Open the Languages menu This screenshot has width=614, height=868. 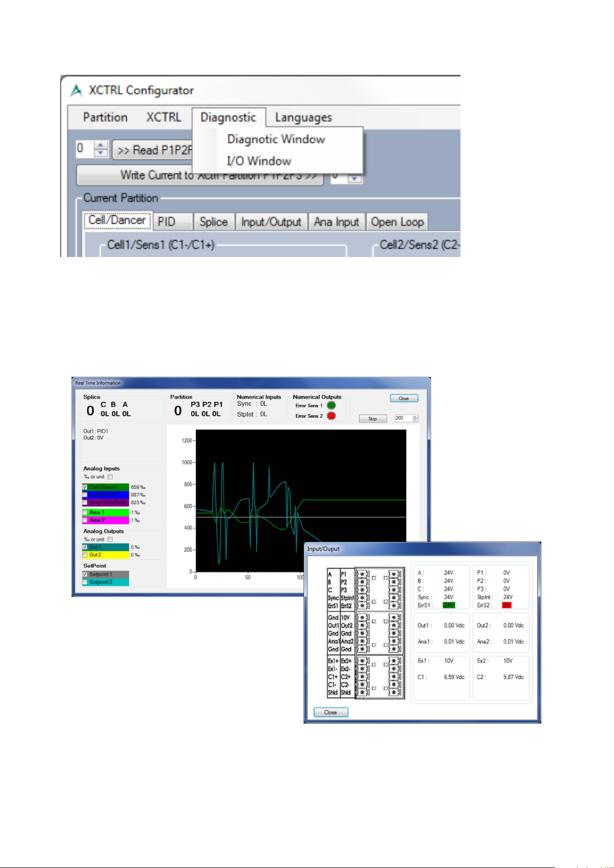pos(303,117)
